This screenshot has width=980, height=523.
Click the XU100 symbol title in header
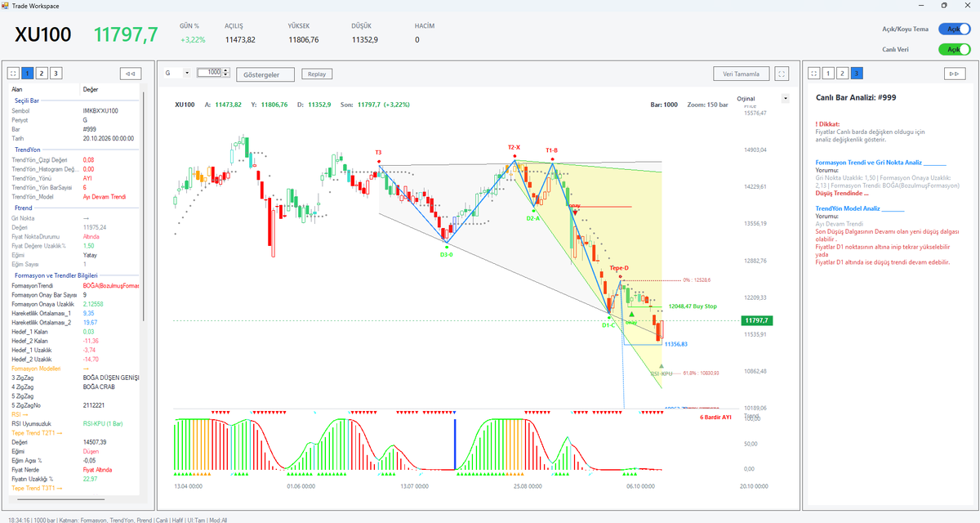tap(43, 34)
